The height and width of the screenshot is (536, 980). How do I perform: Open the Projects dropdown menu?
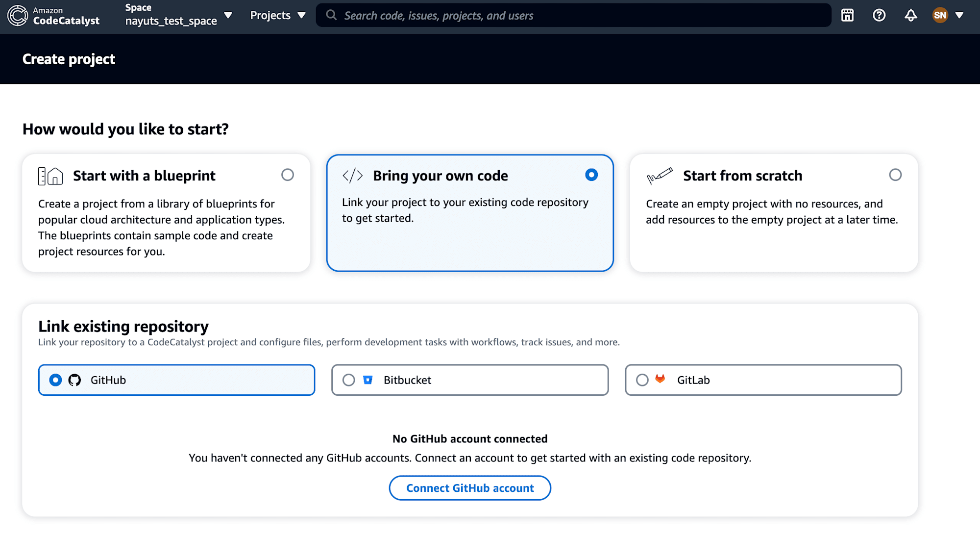(278, 15)
